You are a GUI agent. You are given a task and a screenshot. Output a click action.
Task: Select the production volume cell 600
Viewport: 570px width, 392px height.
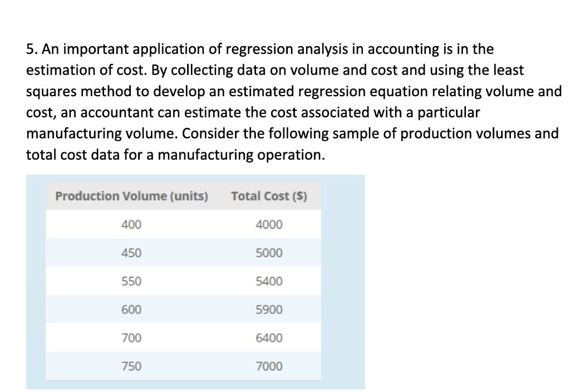(131, 309)
